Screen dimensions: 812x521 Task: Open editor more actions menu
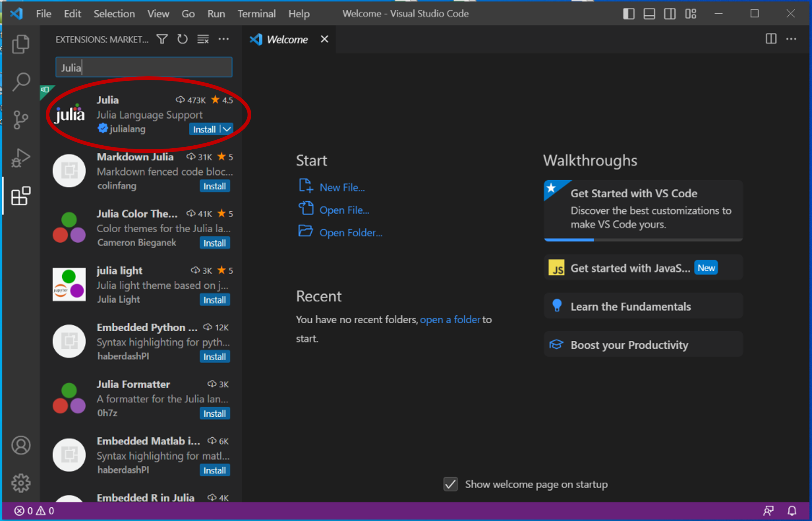pos(791,39)
